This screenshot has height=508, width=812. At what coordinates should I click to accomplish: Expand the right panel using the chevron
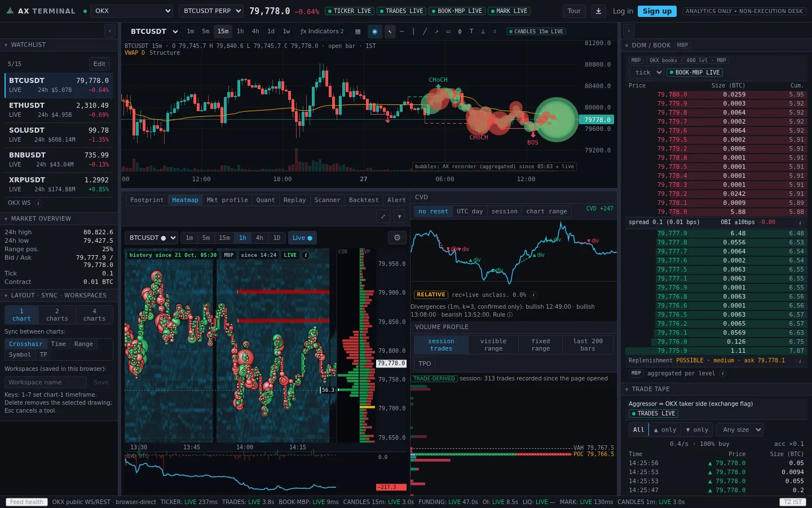coord(629,31)
